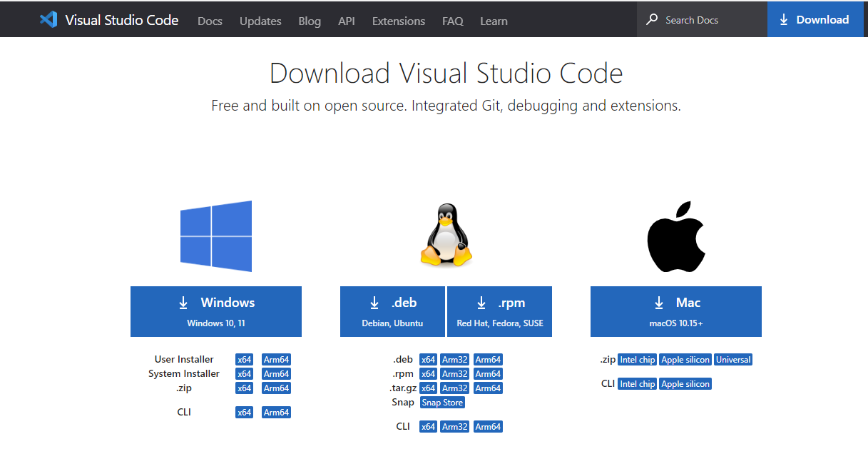The image size is (868, 469).
Task: Click the Linux Tux penguin icon
Action: coord(445,236)
